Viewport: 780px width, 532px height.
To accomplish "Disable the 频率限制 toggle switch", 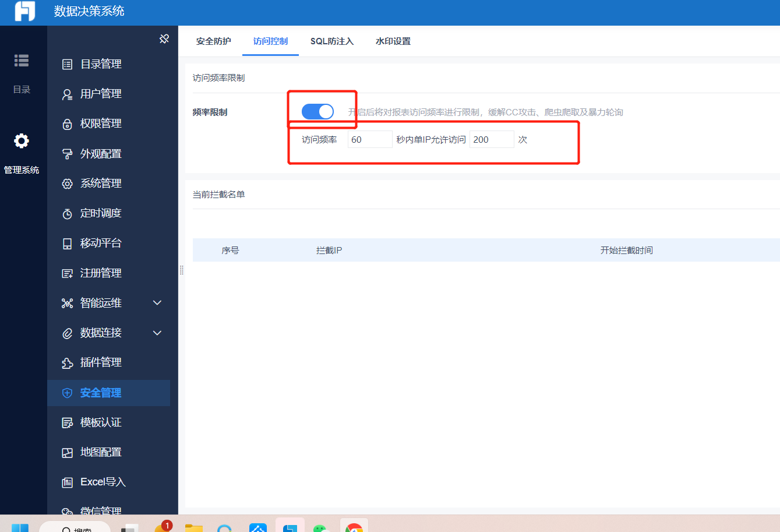I will point(317,111).
